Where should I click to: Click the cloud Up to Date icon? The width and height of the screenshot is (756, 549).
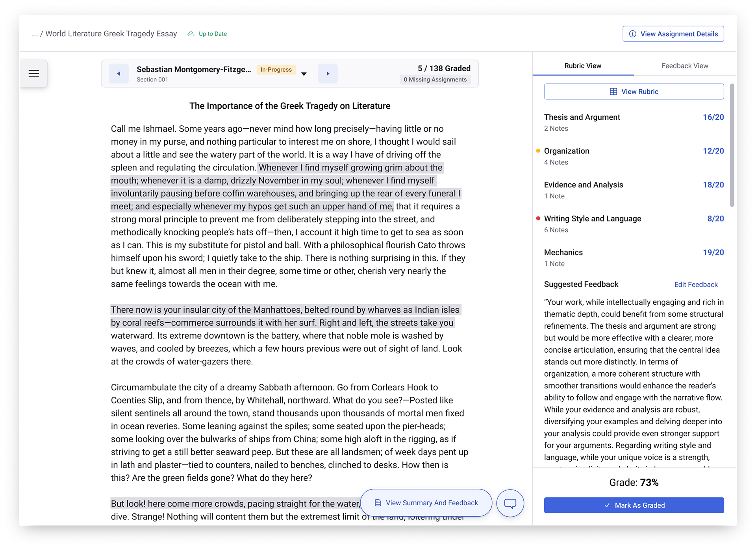coord(191,34)
